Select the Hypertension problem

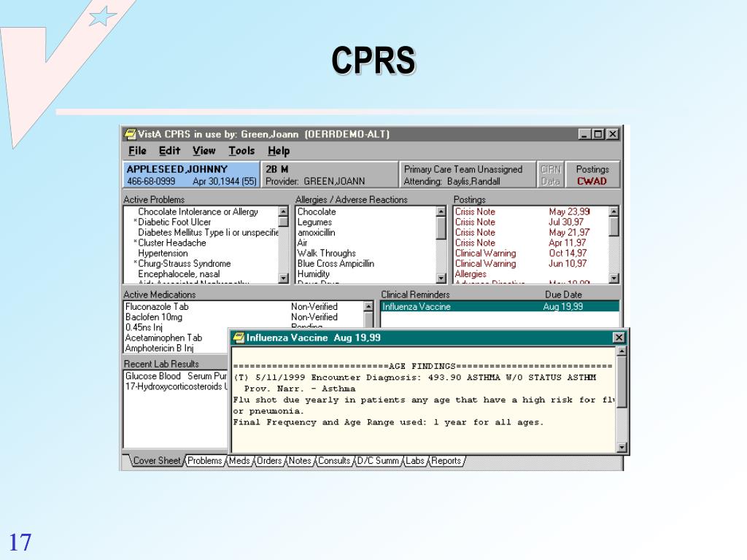tap(163, 253)
